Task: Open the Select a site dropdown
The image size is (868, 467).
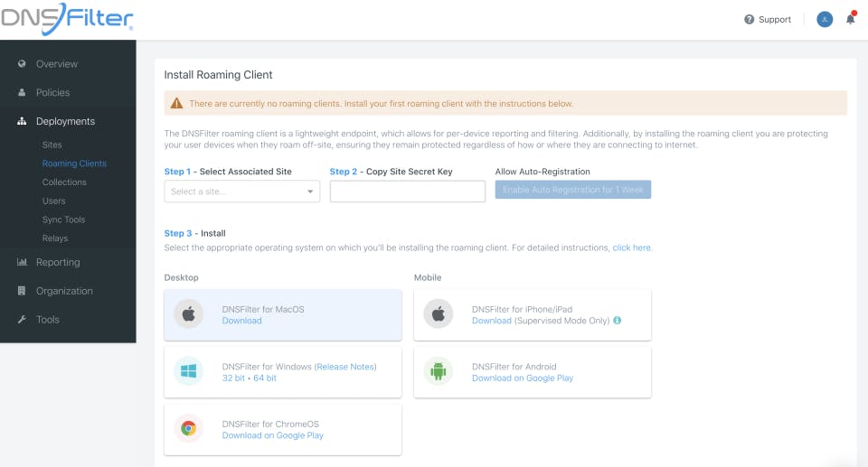Action: tap(241, 191)
